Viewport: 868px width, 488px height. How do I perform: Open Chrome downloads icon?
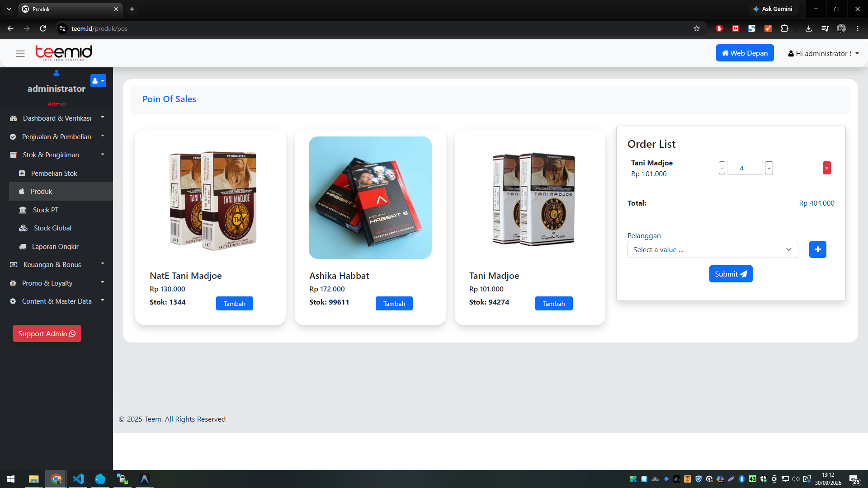coord(808,28)
